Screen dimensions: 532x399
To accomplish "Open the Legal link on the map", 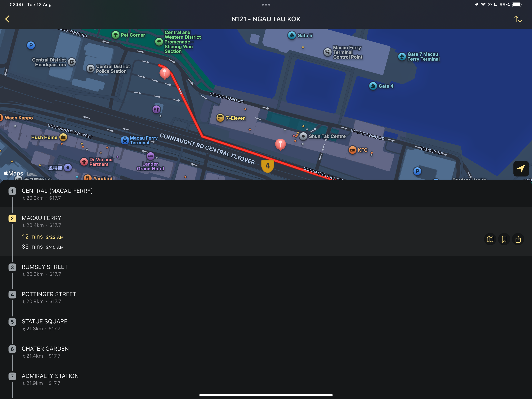I will [x=32, y=174].
